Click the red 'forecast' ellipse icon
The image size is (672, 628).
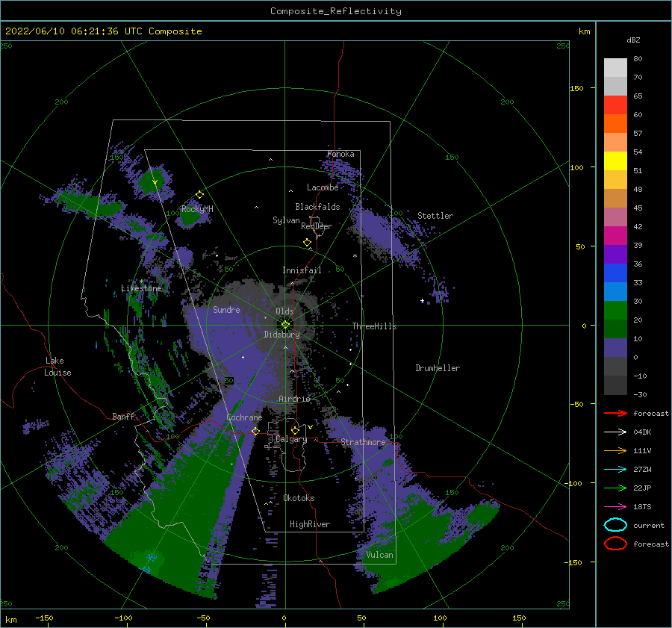coord(615,544)
